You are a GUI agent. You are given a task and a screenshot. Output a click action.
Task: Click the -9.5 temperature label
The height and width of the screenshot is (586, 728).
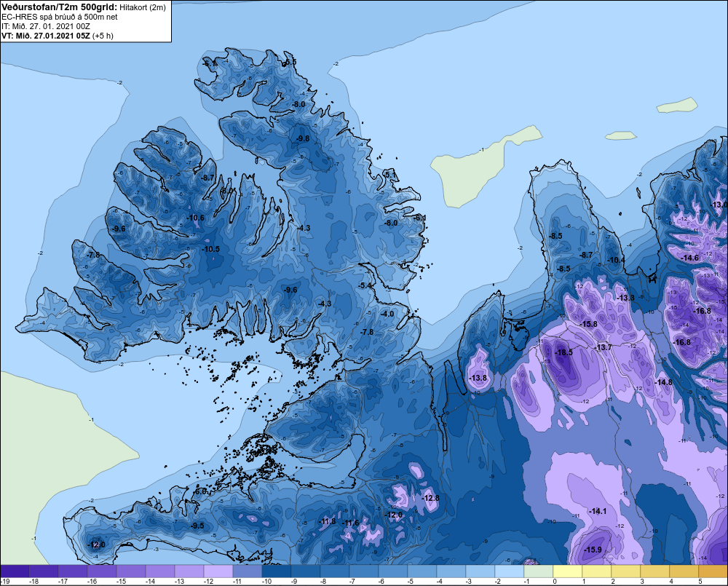coord(197,526)
